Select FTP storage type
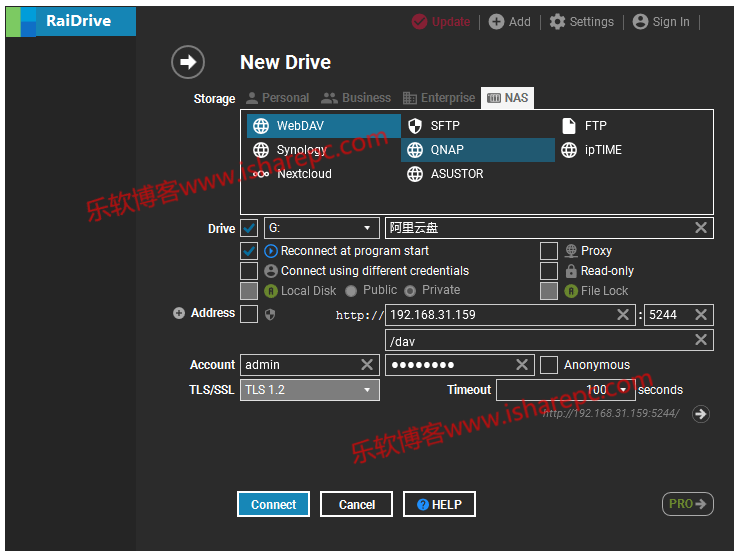The width and height of the screenshot is (740, 557). pyautogui.click(x=632, y=126)
